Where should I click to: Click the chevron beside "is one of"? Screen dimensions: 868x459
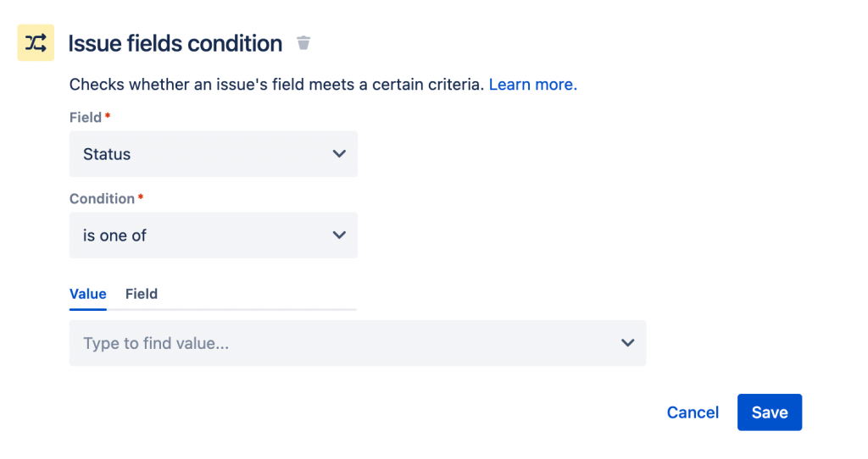[x=339, y=235]
